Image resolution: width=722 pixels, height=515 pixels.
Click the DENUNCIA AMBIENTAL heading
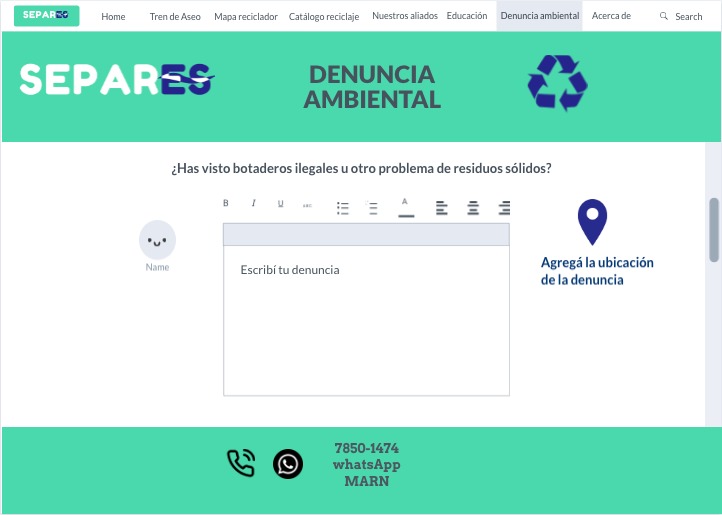click(x=372, y=87)
